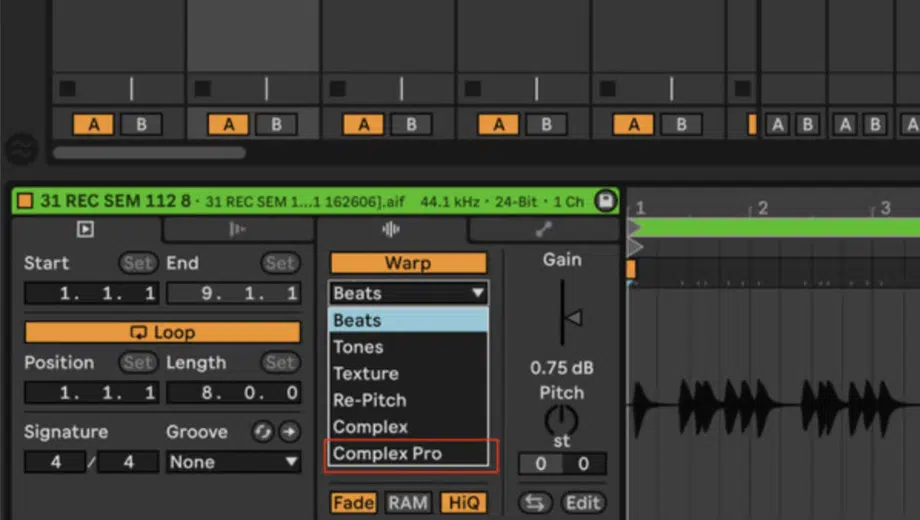
Task: Click the leftmost track's crossfade assign A button
Action: pos(93,124)
